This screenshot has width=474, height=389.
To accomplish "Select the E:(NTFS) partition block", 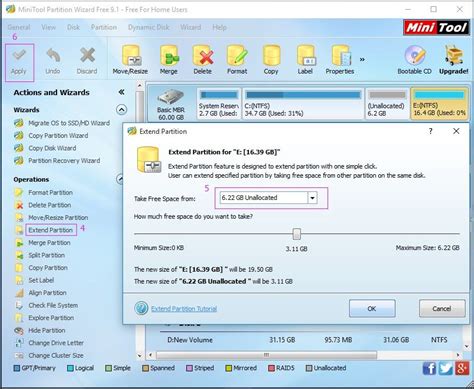I will coord(439,104).
